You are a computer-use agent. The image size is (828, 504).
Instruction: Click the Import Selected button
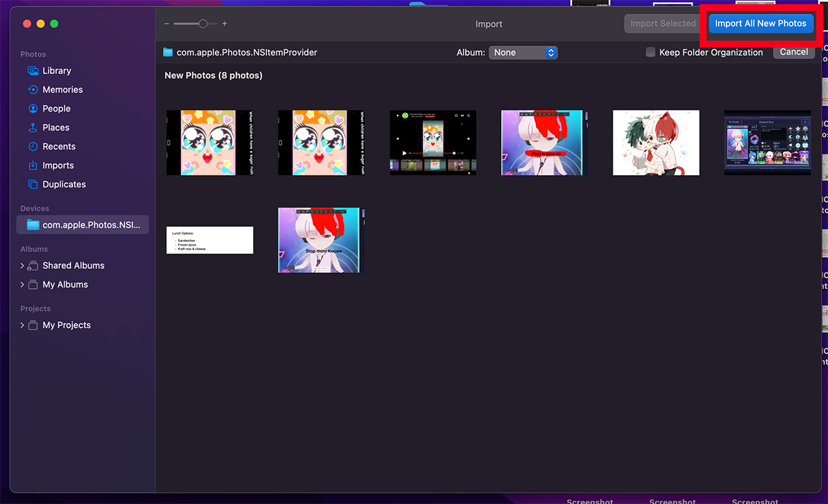click(x=662, y=23)
